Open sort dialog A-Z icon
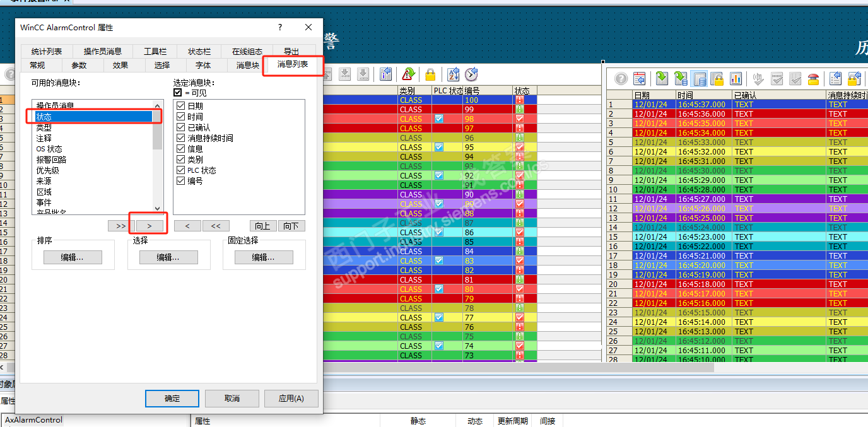868x427 pixels. tap(453, 74)
